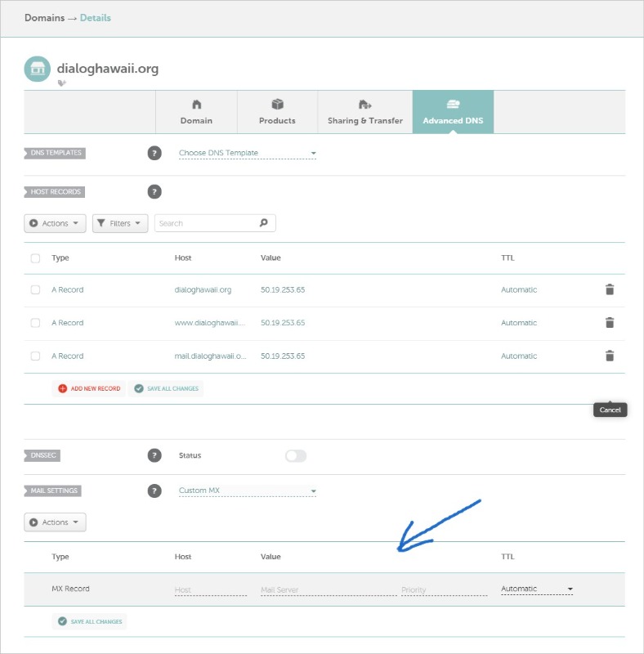Check the select-all checkbox in Type header
Screen dimensions: 644x654
[35, 258]
